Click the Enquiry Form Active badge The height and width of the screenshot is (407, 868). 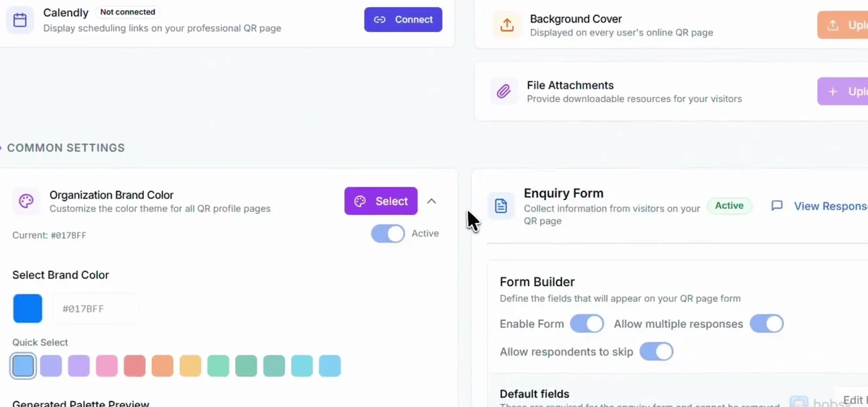click(x=729, y=206)
